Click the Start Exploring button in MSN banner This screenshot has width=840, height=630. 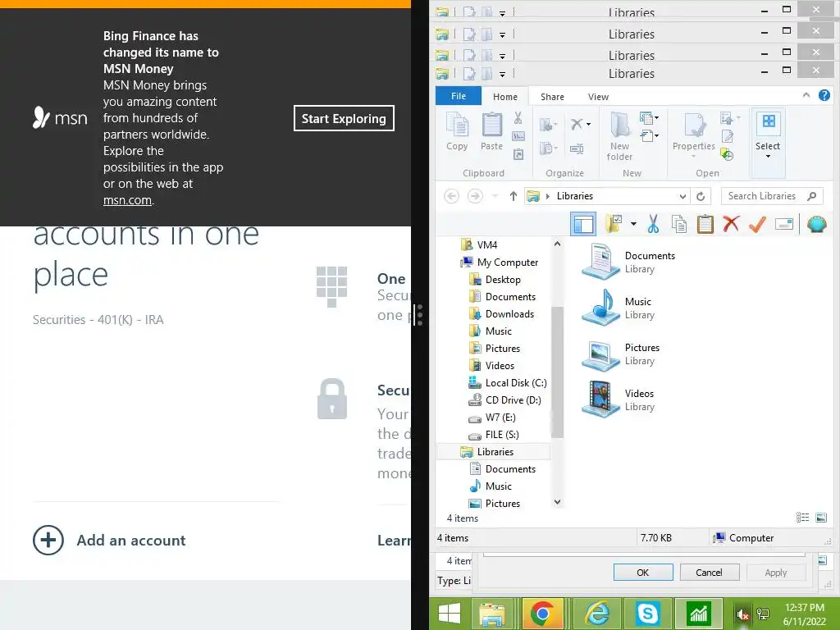coord(344,118)
